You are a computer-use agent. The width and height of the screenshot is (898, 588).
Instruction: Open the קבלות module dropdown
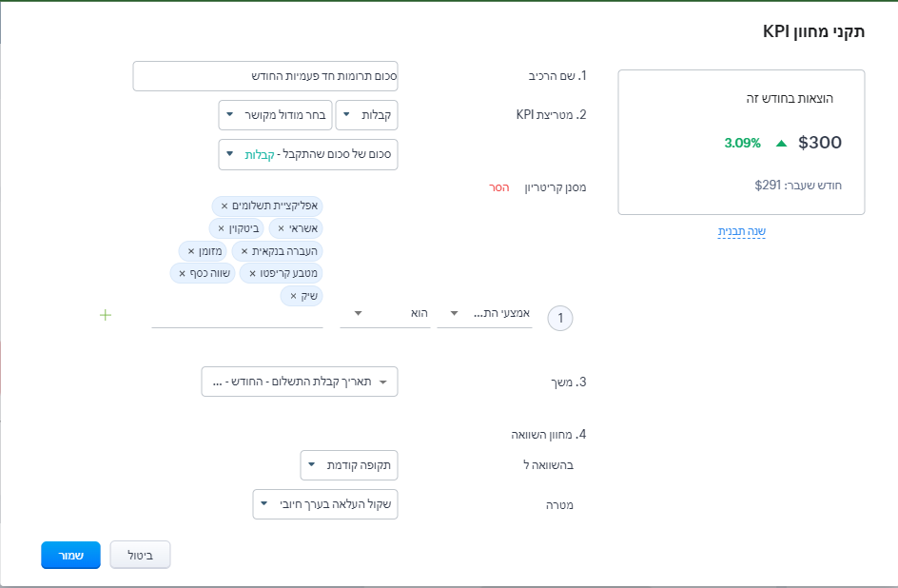pyautogui.click(x=366, y=115)
